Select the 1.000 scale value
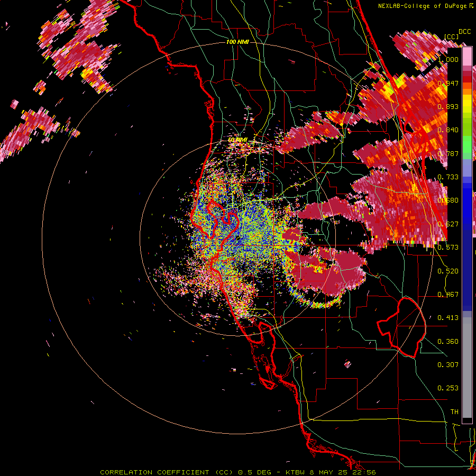Screen dimensions: 476x476 [448, 59]
